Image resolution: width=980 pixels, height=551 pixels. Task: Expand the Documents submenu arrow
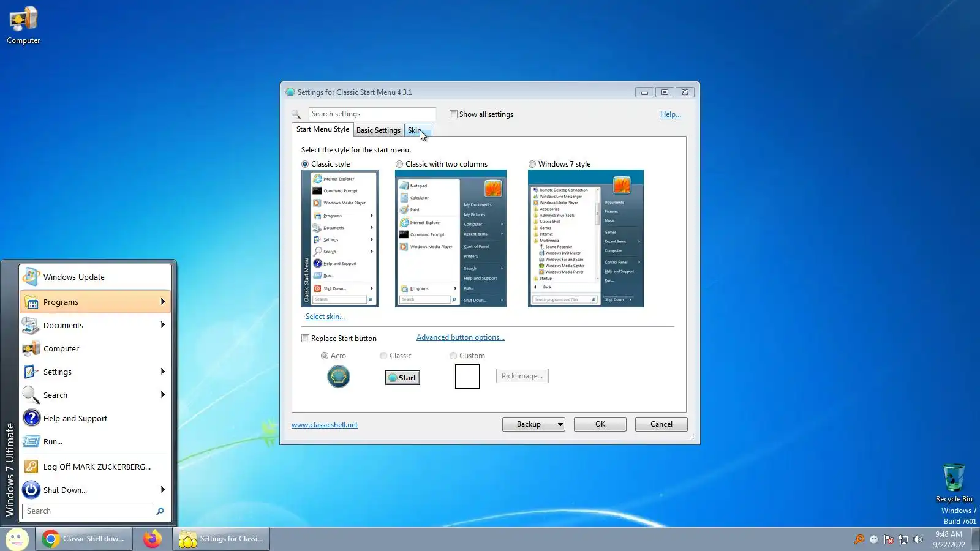[x=163, y=325]
